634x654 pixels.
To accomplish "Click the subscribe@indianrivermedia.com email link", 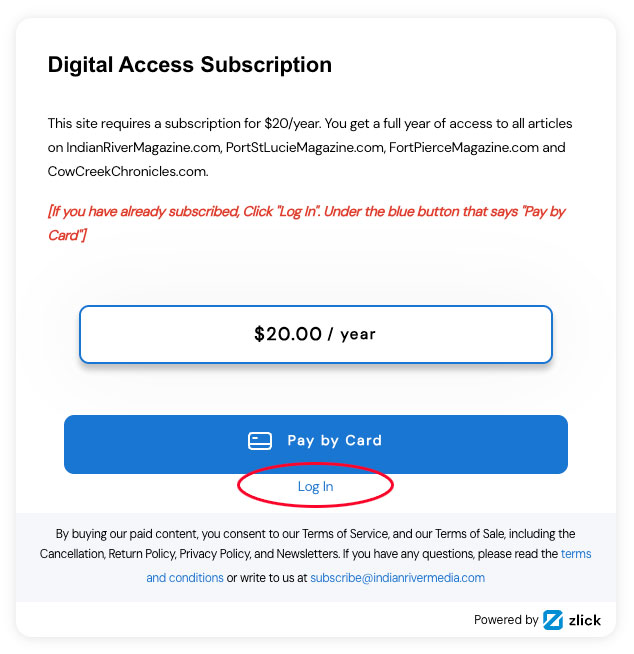I will pyautogui.click(x=397, y=578).
